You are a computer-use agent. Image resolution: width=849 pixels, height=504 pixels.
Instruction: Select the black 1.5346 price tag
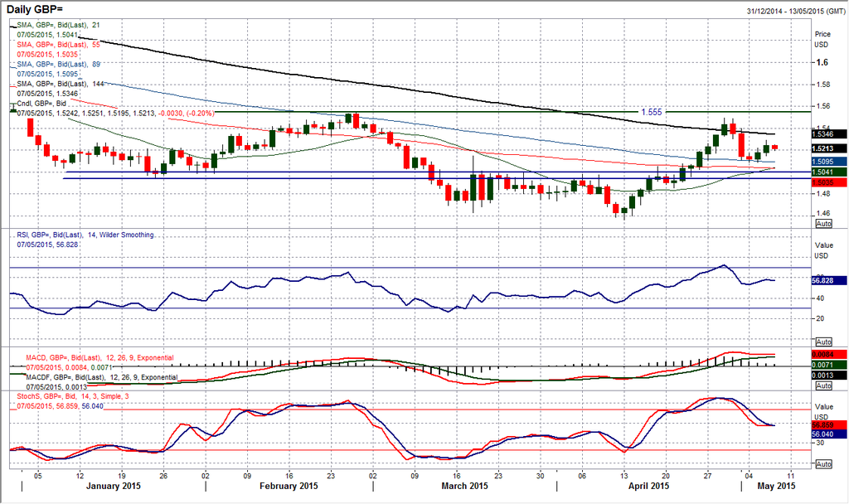(829, 133)
